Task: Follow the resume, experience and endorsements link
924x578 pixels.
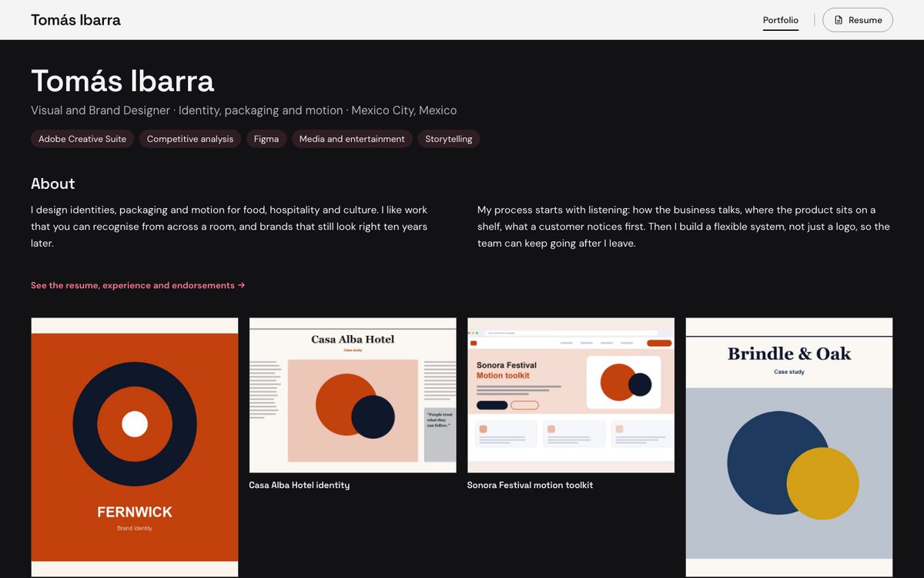Action: point(138,285)
